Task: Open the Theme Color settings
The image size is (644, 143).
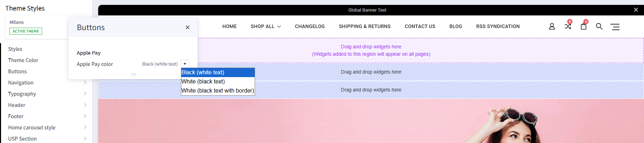Action: (23, 60)
